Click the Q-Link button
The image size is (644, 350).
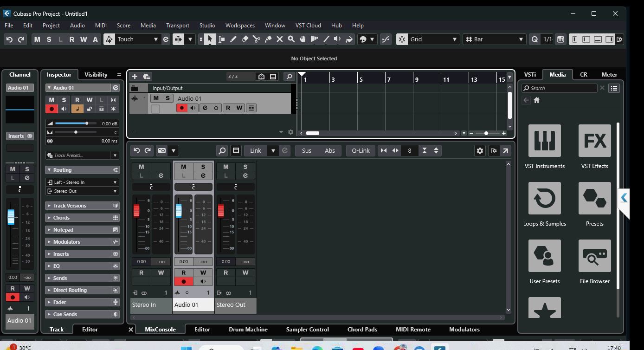tap(361, 150)
